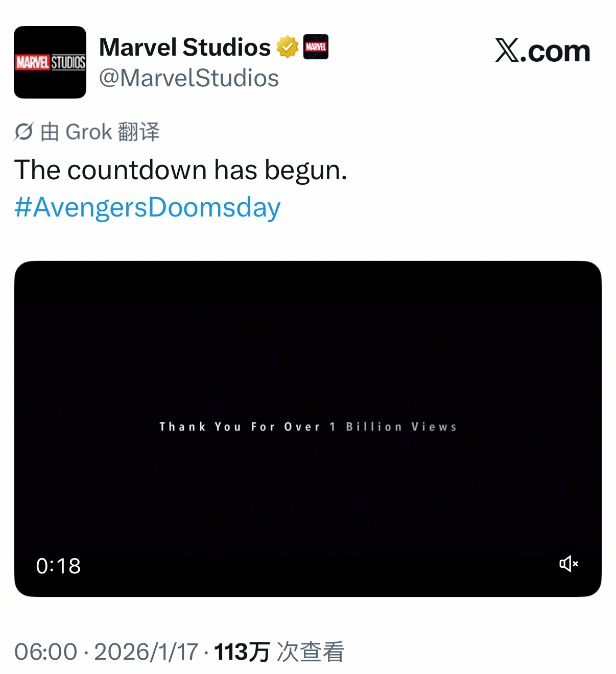Click the 06:00 post time
The height and width of the screenshot is (674, 616).
pyautogui.click(x=46, y=652)
